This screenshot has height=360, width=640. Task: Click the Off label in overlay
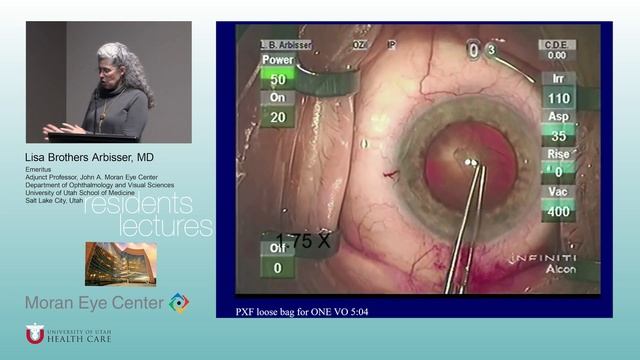[278, 248]
